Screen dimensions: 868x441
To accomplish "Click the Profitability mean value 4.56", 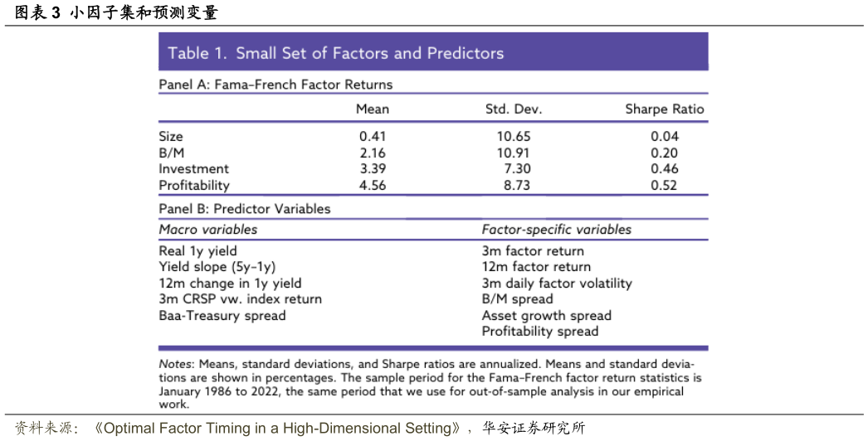I will pos(373,186).
